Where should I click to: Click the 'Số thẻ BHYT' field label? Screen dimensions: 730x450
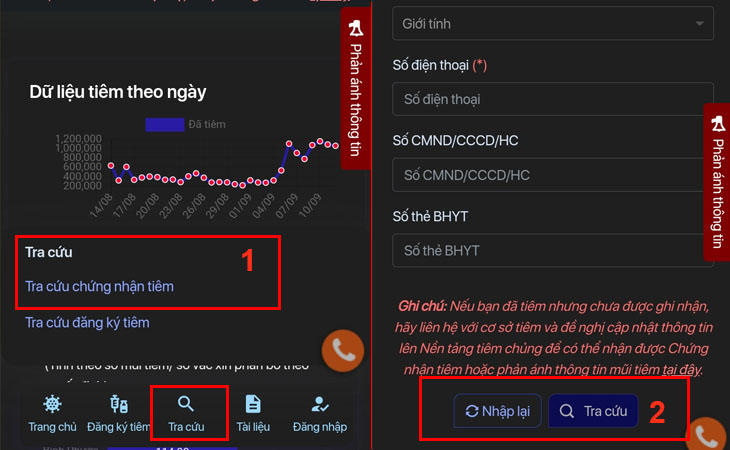coord(430,216)
